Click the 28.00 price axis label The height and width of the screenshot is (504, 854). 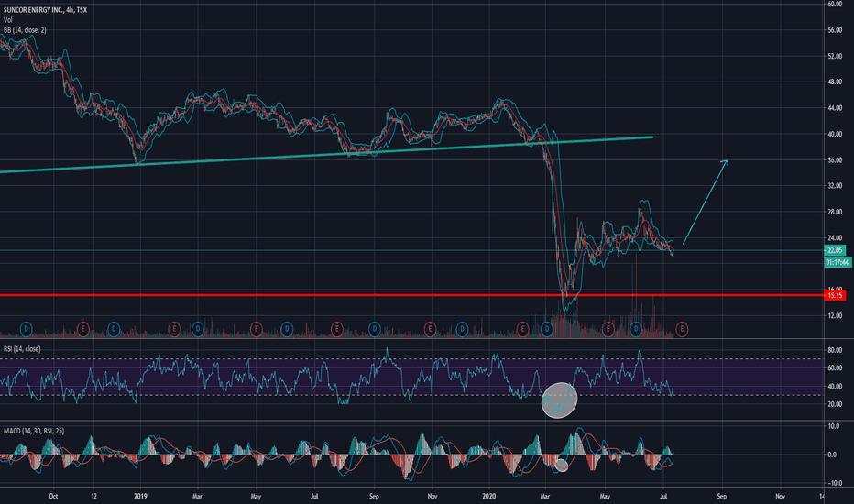tap(835, 212)
